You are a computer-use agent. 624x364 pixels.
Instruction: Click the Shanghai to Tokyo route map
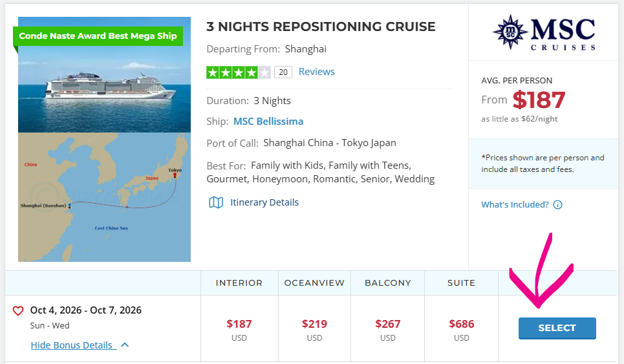click(104, 197)
